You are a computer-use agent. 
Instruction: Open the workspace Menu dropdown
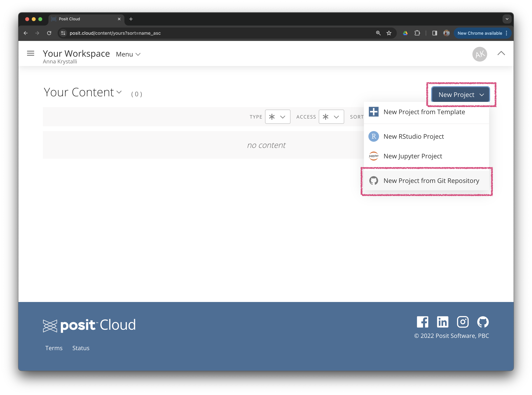tap(128, 54)
